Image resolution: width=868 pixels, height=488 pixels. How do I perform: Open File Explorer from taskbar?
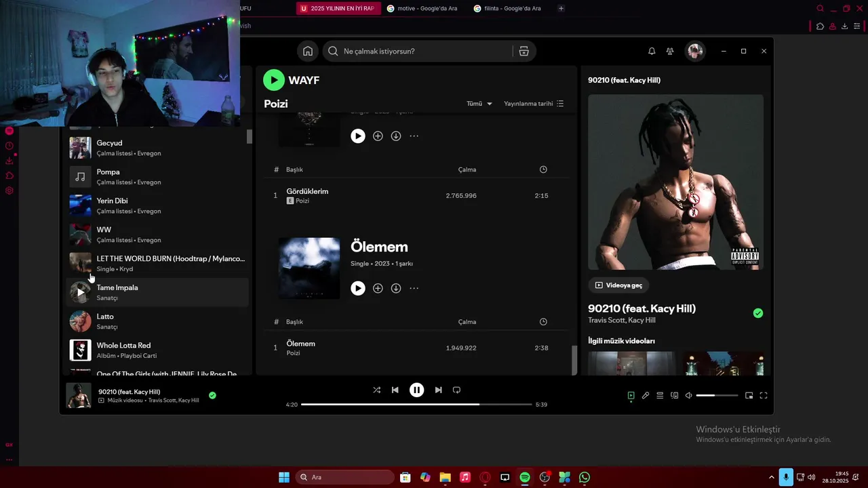click(x=445, y=477)
